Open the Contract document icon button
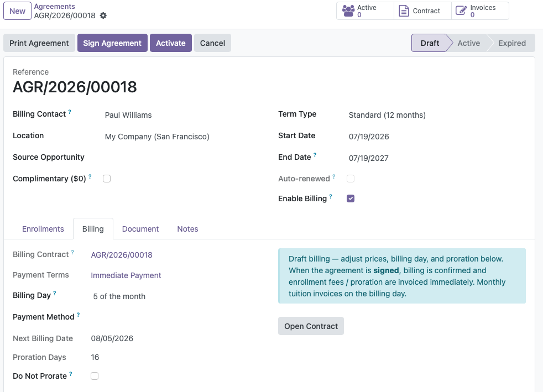 point(404,11)
